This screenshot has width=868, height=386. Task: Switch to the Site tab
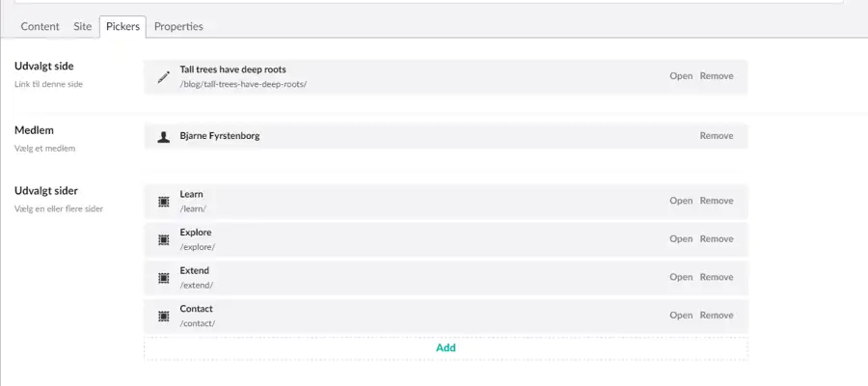[83, 27]
